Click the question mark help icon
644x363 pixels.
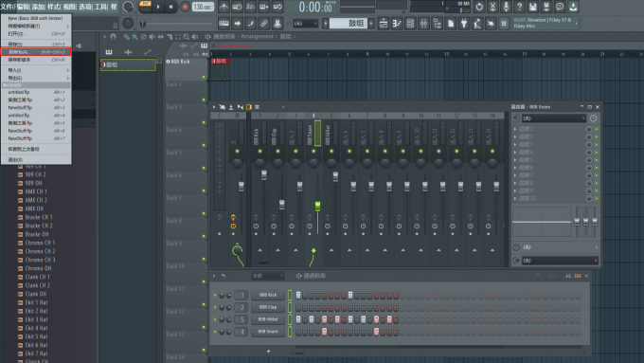point(520,7)
